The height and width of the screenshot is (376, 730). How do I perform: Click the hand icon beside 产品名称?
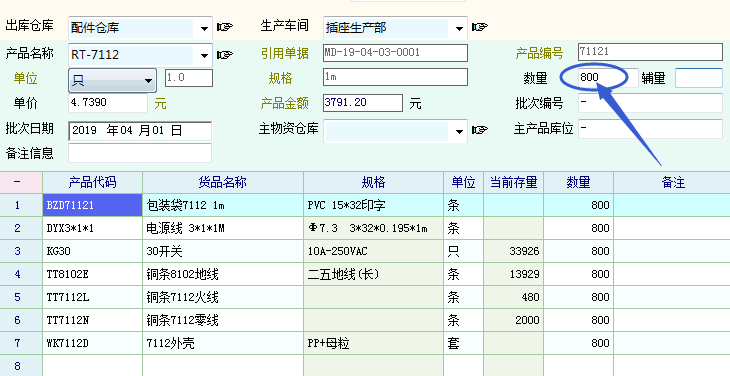pos(224,55)
